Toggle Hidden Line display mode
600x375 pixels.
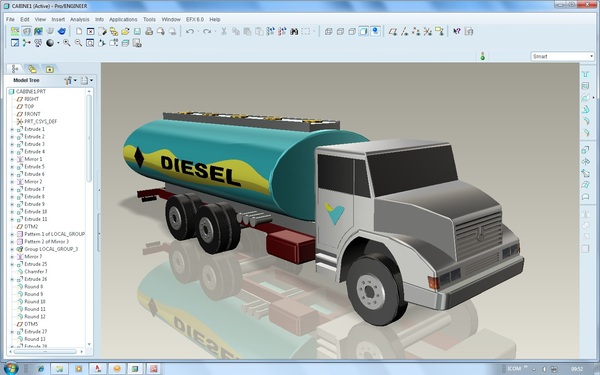pos(340,31)
